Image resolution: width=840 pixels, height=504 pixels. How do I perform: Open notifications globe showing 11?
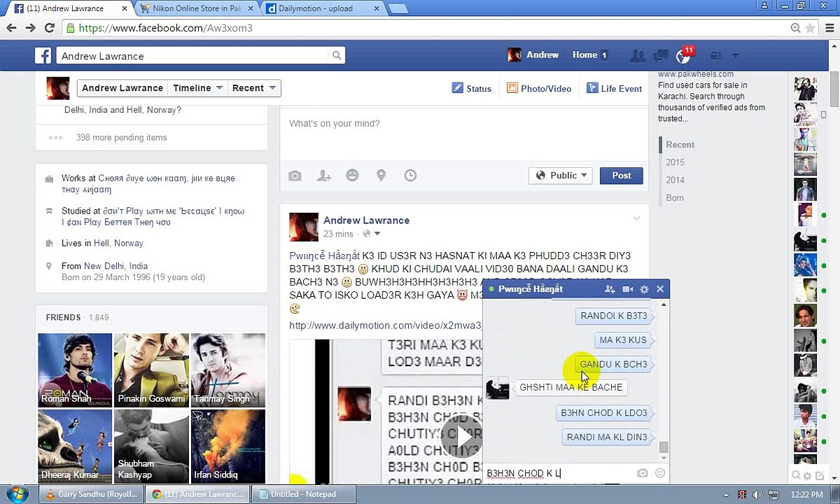(x=684, y=55)
